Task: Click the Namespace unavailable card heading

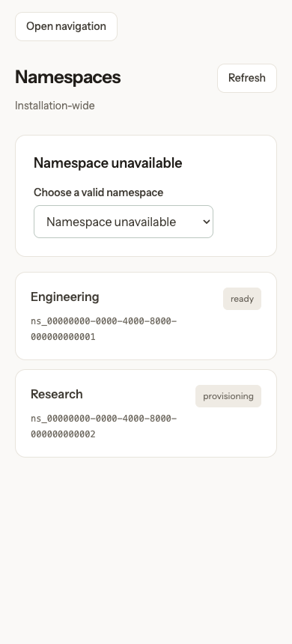Action: tap(108, 163)
